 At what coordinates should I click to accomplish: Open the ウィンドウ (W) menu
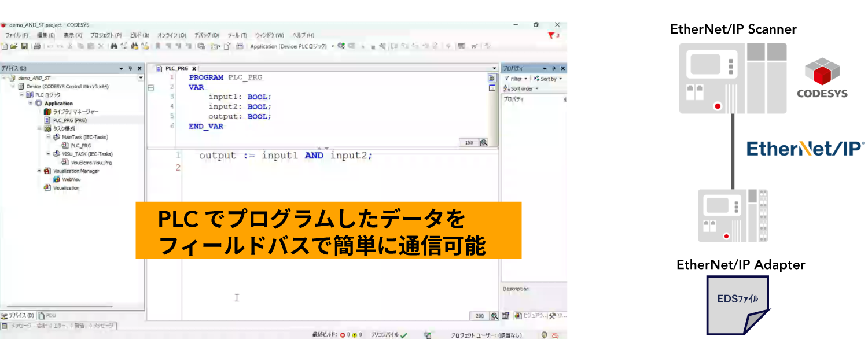(270, 35)
